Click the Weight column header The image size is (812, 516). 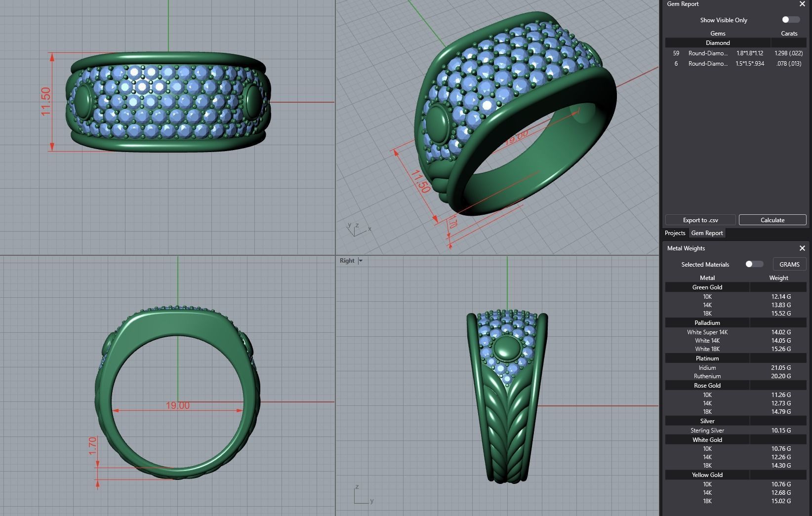(x=778, y=278)
